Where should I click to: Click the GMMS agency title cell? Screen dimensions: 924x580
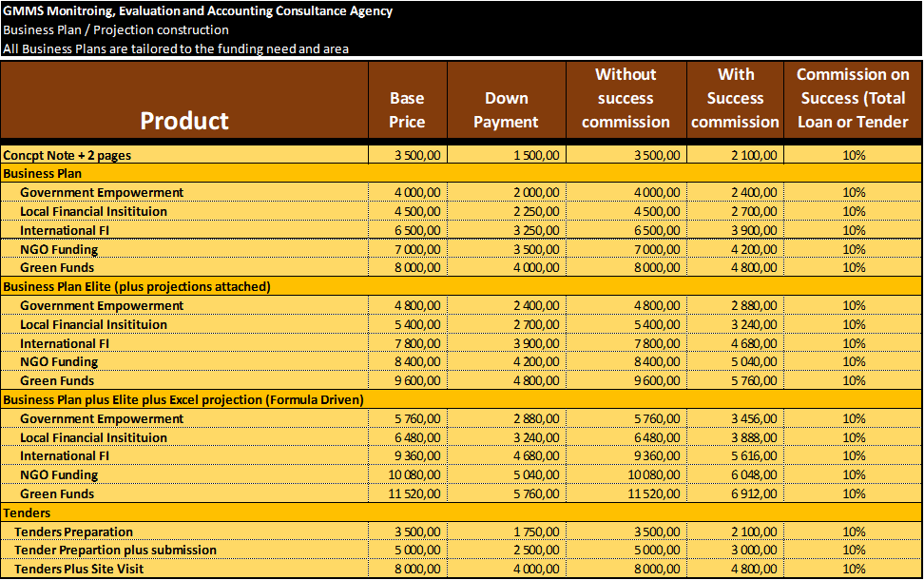[x=198, y=11]
